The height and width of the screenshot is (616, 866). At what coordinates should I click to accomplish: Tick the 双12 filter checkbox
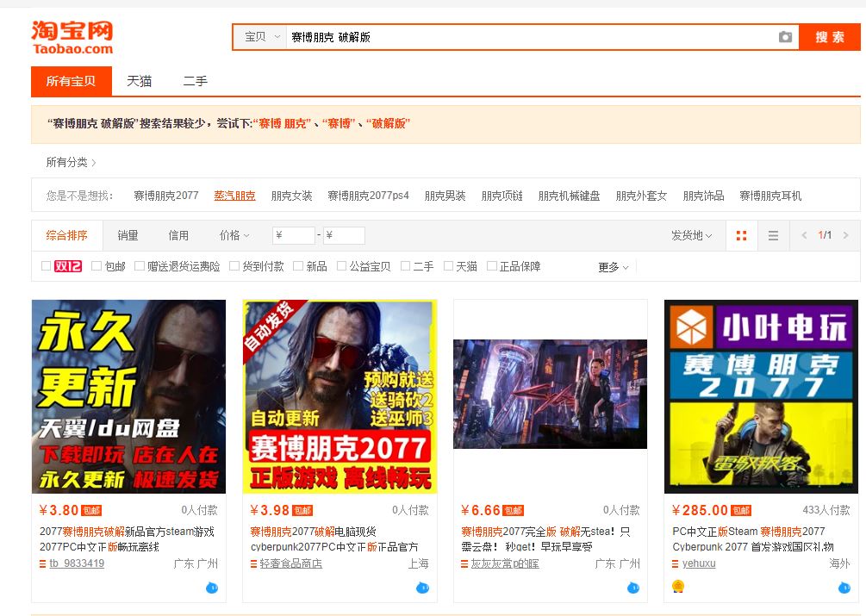pyautogui.click(x=47, y=266)
